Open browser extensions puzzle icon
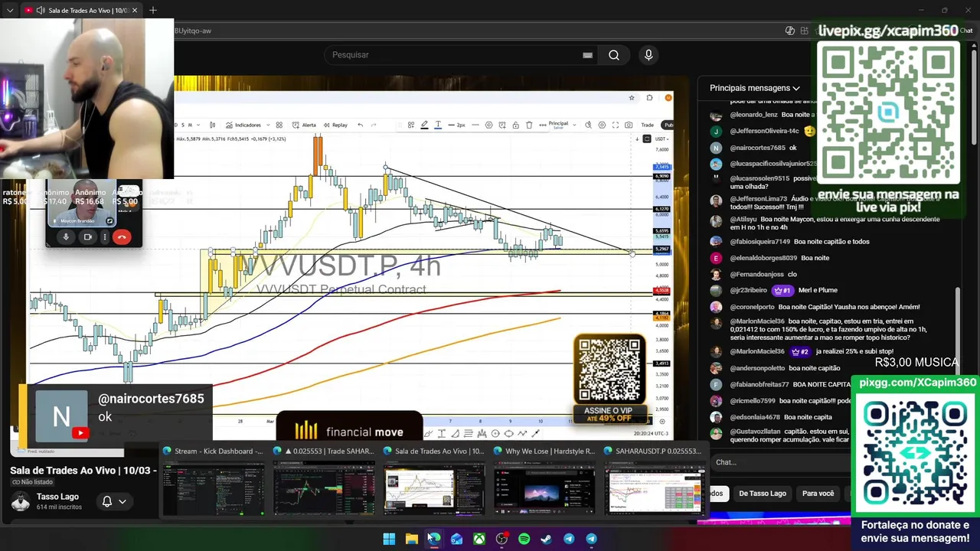Viewport: 980px width, 551px height. tap(649, 98)
